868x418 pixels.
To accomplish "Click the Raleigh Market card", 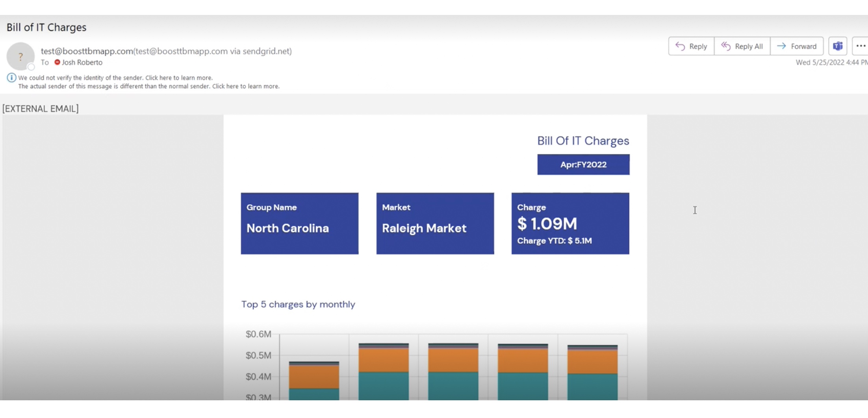I will (x=435, y=223).
